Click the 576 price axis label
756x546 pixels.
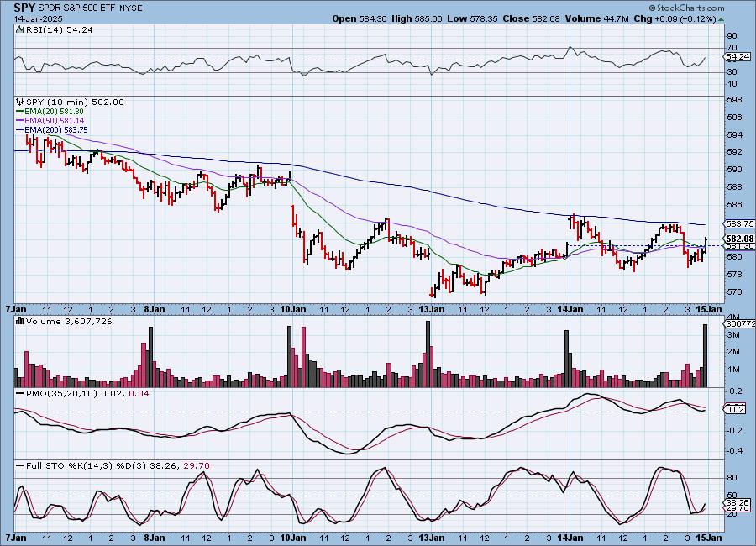[x=735, y=291]
